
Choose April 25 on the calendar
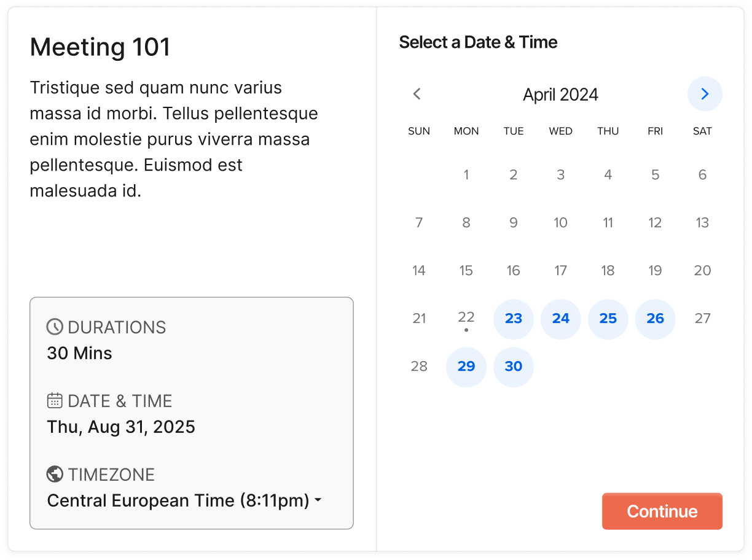[608, 319]
